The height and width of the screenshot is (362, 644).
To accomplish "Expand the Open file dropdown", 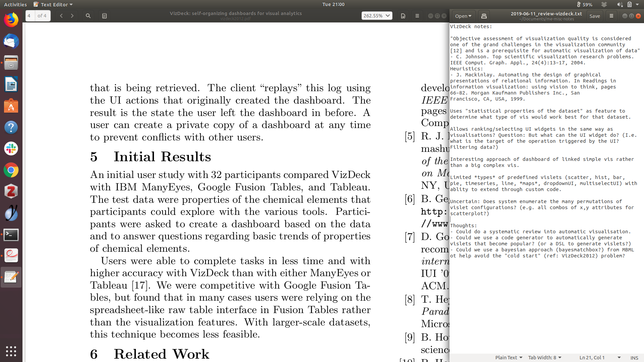I will click(463, 16).
